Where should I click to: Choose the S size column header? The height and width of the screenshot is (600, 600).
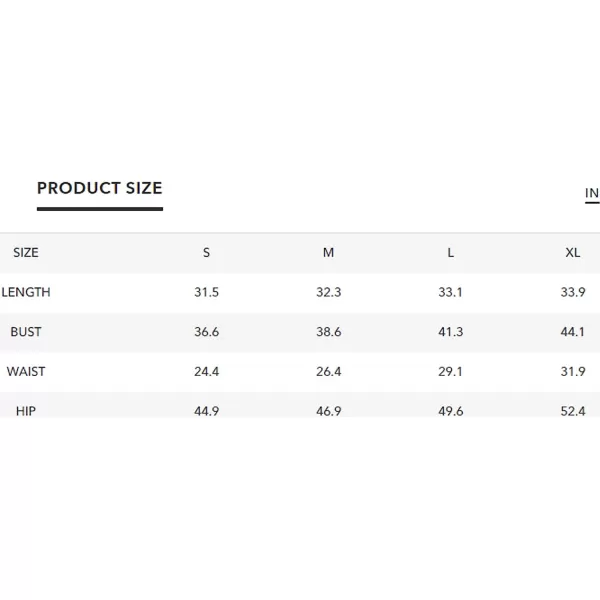point(206,253)
